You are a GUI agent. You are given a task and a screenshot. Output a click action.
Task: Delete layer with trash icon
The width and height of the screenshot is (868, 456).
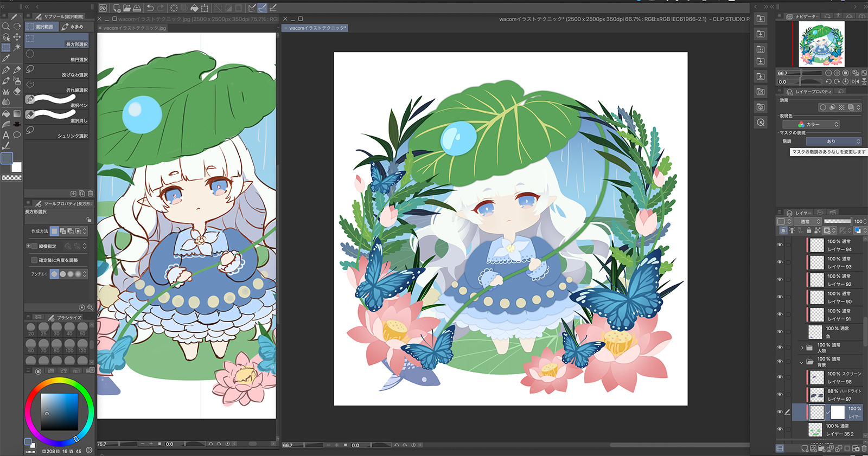tap(864, 448)
